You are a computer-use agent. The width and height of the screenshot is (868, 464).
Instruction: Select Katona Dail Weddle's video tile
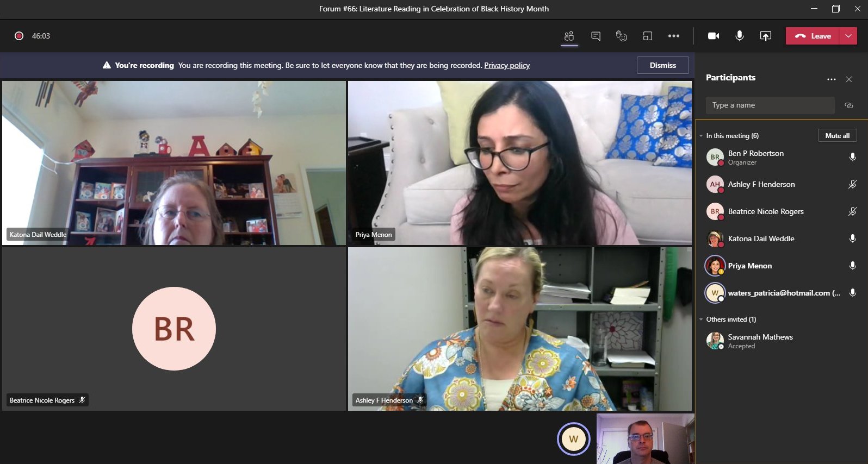174,163
